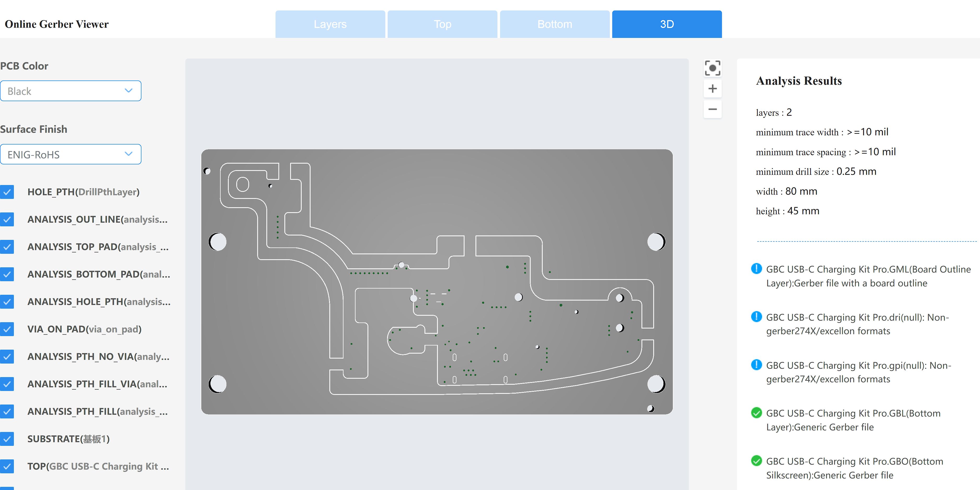Switch to the Layers tab
The height and width of the screenshot is (490, 980).
point(330,24)
